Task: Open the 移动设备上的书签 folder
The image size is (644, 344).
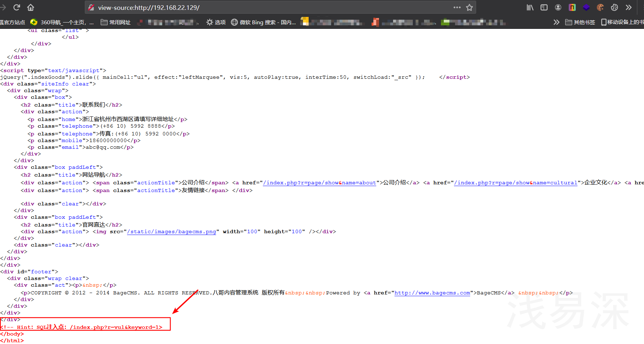Action: [622, 22]
